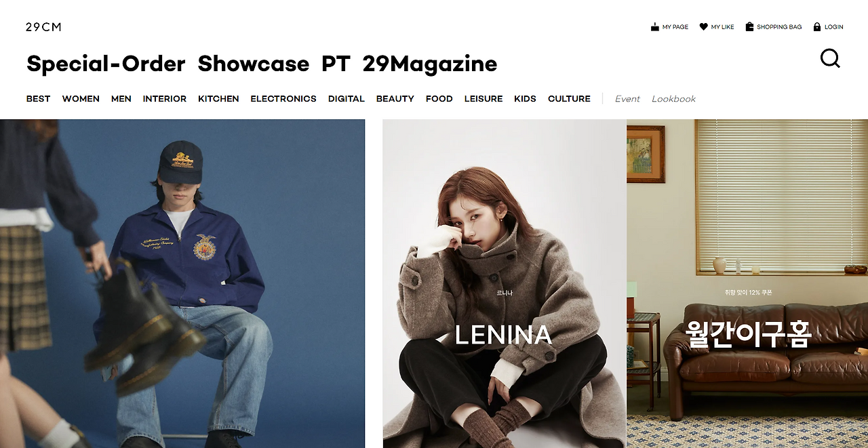Select the BEST category
Image resolution: width=868 pixels, height=448 pixels.
click(38, 99)
